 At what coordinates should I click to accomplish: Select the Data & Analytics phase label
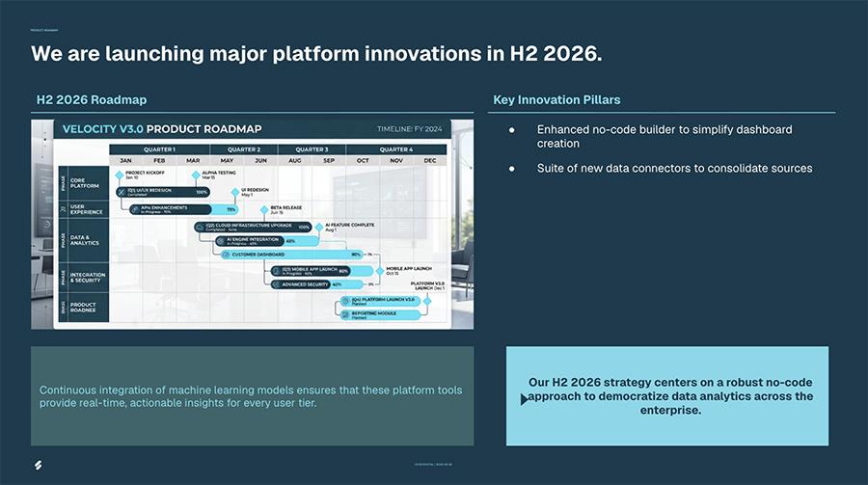click(85, 240)
